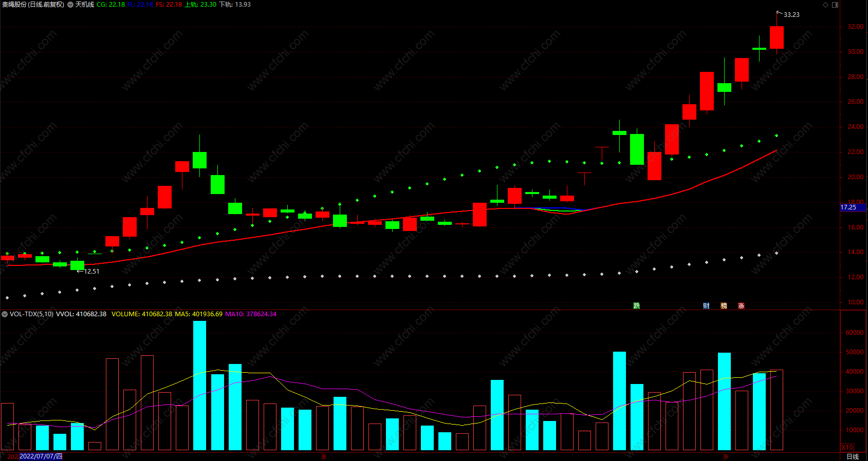The image size is (868, 461).
Task: Click the MA5: 401936.69 value
Action: (199, 314)
